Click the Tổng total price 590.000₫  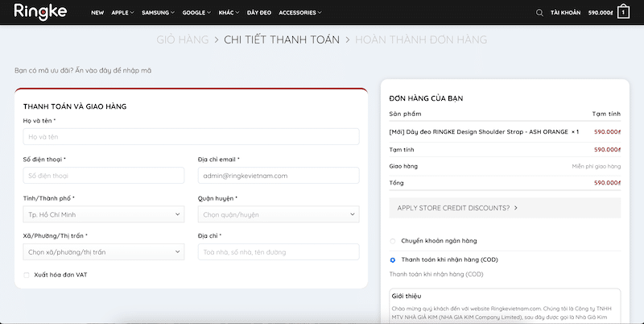coord(607,183)
